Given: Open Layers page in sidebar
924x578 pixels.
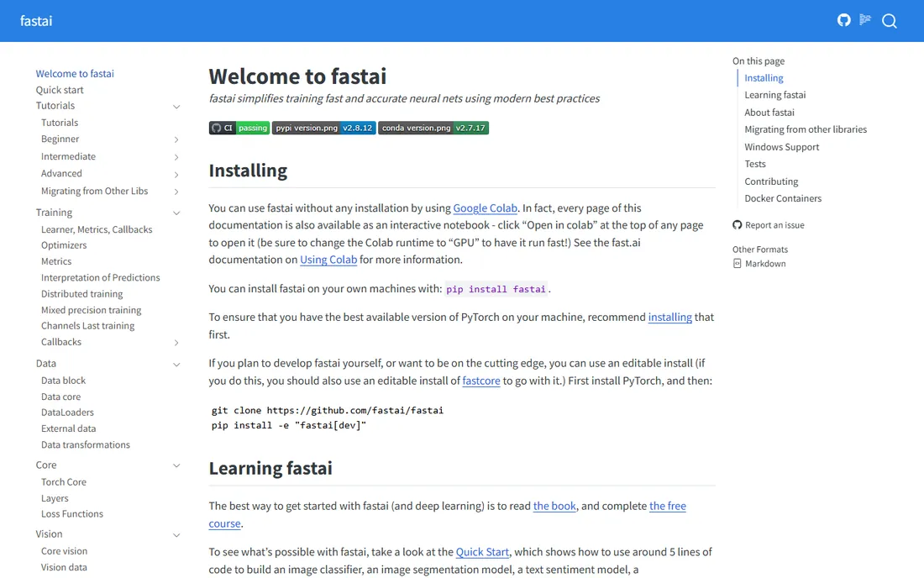Looking at the screenshot, I should (55, 498).
